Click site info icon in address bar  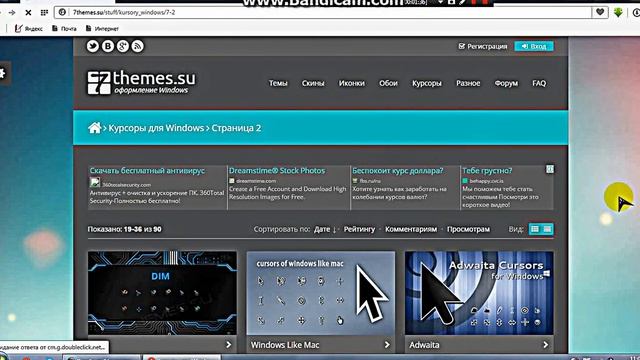tap(62, 12)
